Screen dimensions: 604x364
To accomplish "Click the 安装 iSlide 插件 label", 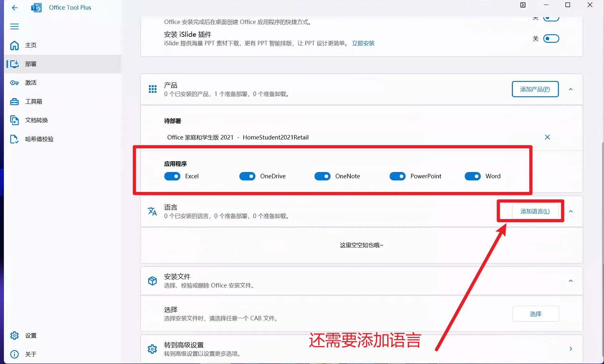I will pos(188,34).
